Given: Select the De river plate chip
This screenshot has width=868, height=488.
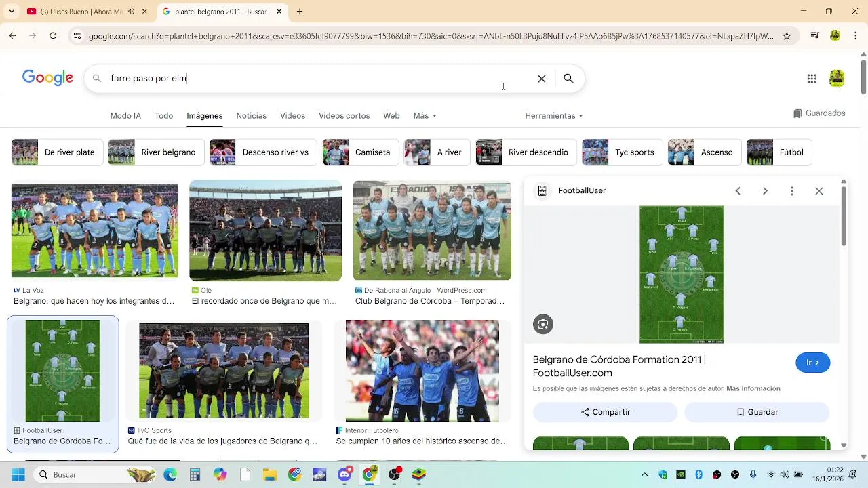Looking at the screenshot, I should pos(57,152).
